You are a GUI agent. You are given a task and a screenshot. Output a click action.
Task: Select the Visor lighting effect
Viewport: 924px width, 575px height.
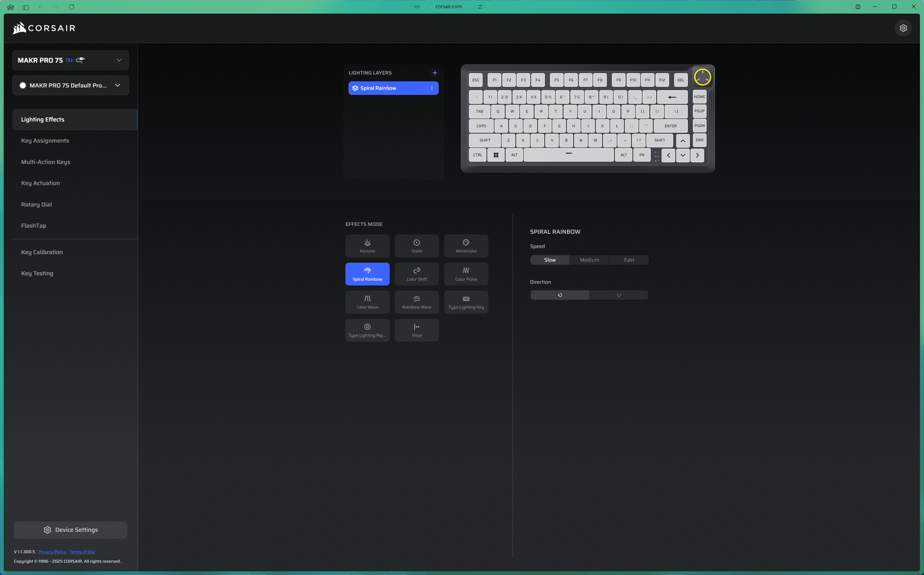(416, 330)
